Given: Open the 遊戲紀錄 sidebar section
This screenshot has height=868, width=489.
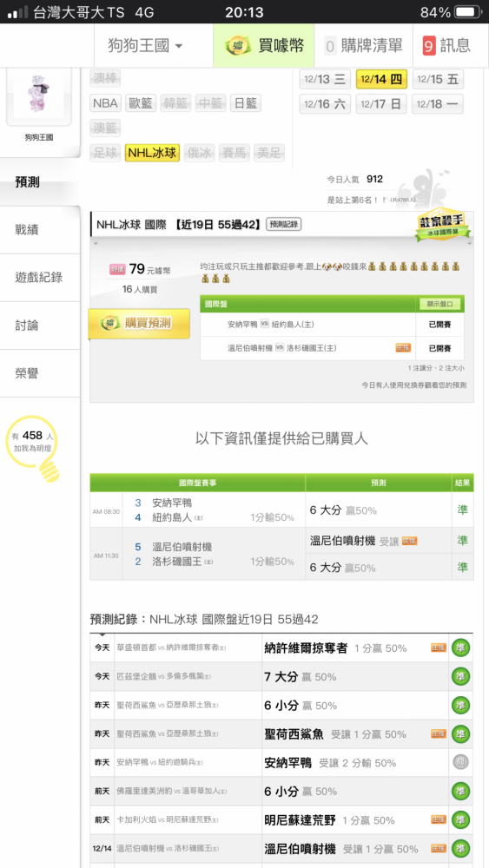Looking at the screenshot, I should click(x=40, y=278).
